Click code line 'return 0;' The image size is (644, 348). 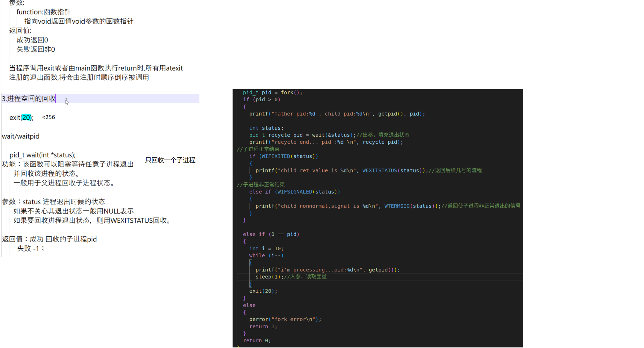point(257,340)
